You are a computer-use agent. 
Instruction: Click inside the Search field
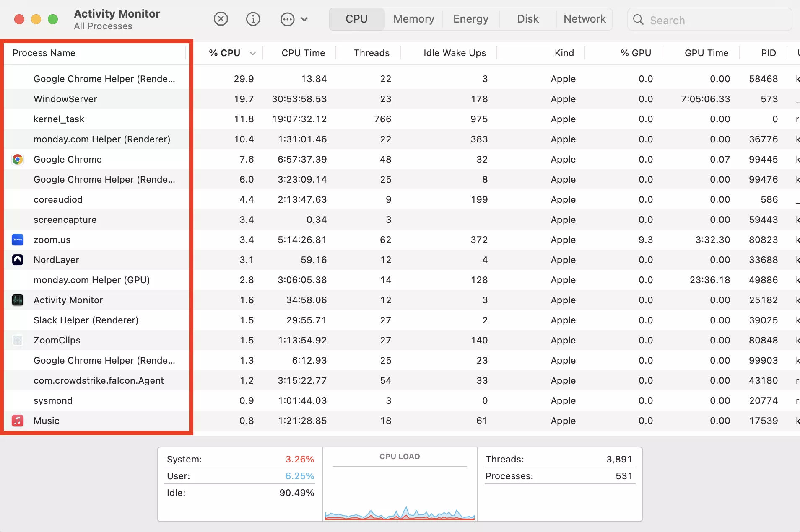[x=709, y=20]
